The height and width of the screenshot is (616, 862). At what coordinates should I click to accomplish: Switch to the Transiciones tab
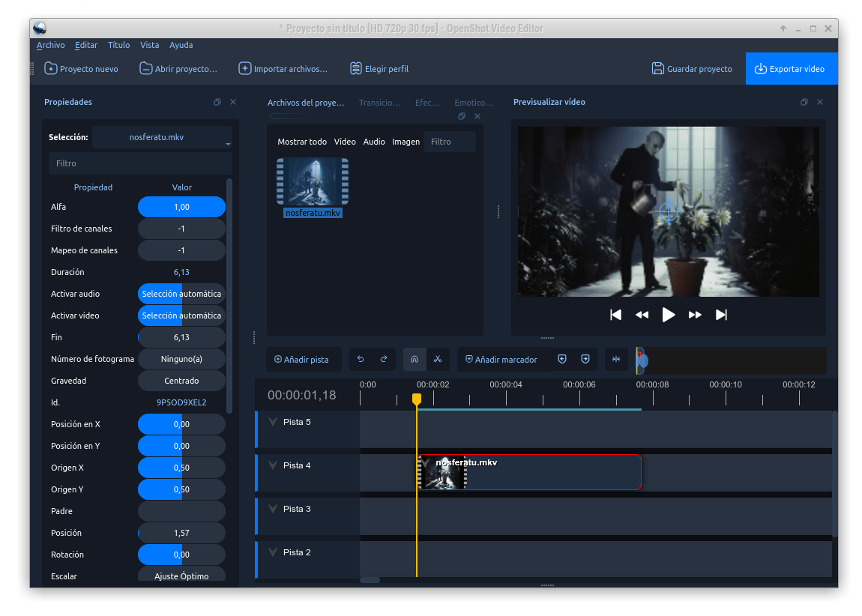click(379, 103)
